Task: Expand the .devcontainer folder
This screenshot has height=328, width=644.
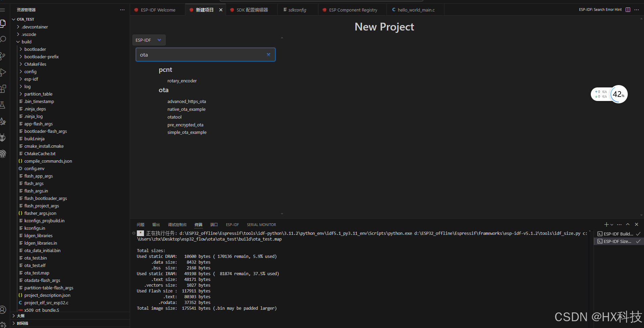Action: tap(35, 27)
